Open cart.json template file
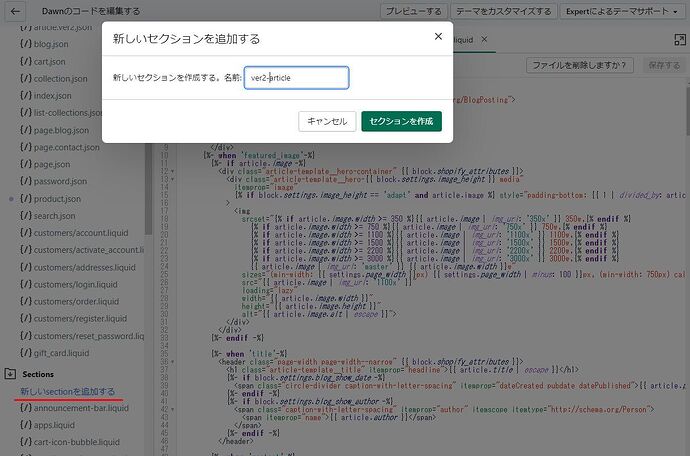 49,62
